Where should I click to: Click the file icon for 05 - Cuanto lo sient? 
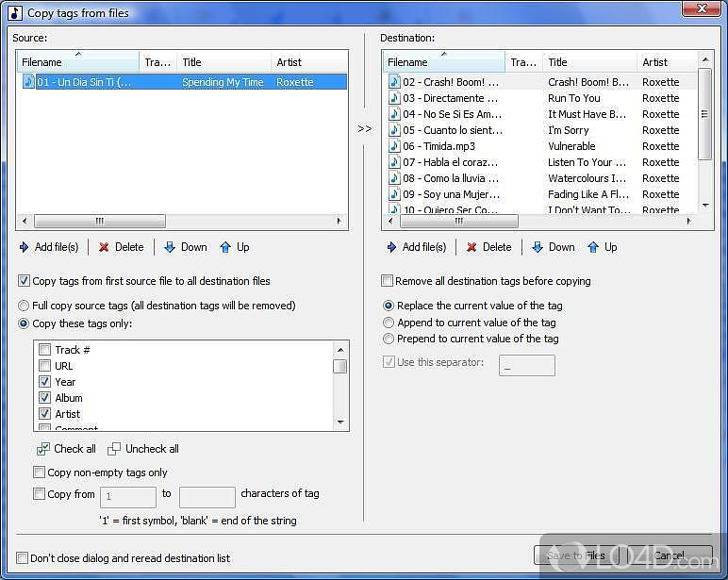(x=394, y=130)
